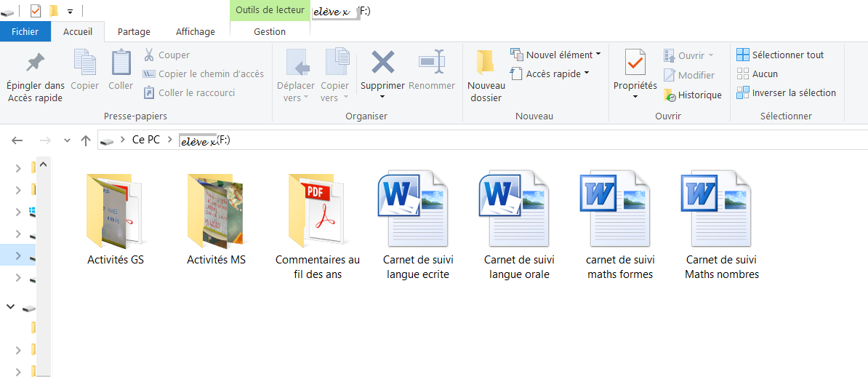Click the Propriétés checkmark icon
The height and width of the screenshot is (377, 868).
point(635,63)
